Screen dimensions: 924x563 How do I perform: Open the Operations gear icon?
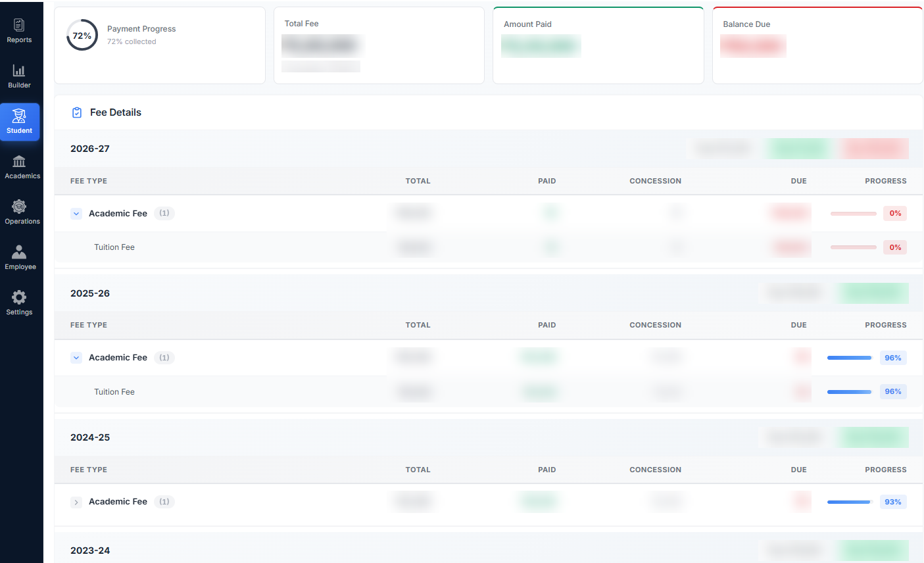[19, 207]
